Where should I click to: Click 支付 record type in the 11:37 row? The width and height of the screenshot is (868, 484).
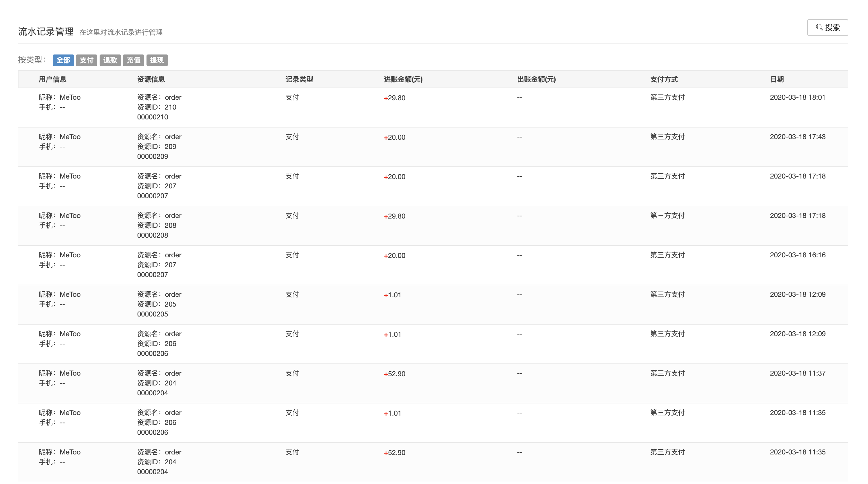tap(292, 373)
